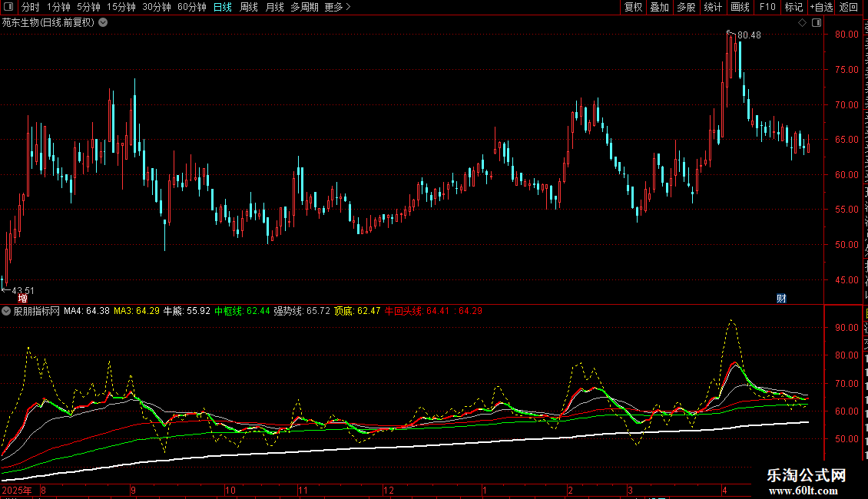Select the 5分钟 period

click(x=88, y=7)
